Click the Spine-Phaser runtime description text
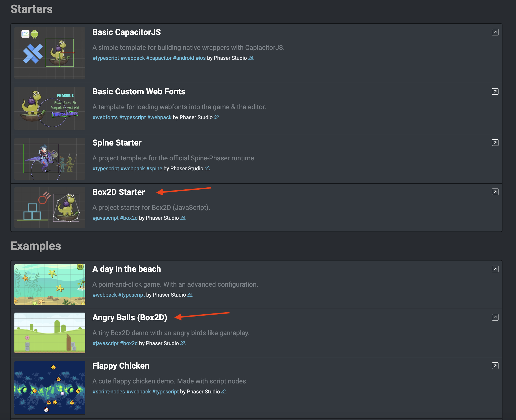 pos(174,158)
